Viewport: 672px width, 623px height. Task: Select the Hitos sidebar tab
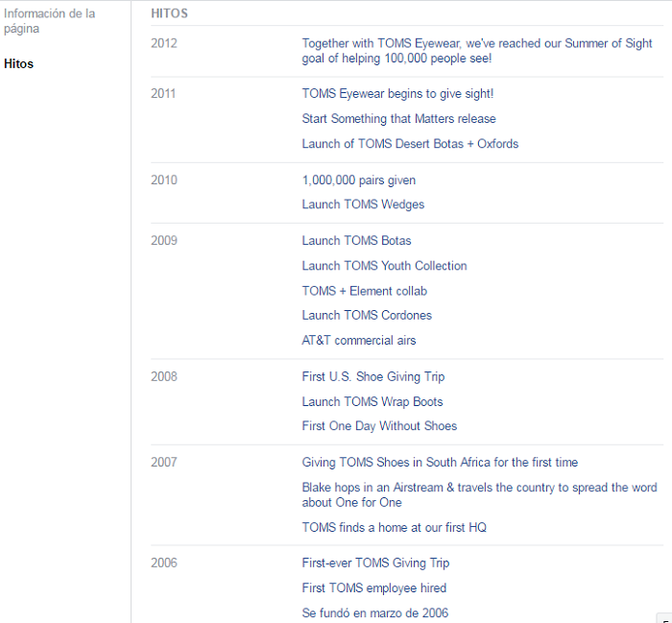(18, 64)
